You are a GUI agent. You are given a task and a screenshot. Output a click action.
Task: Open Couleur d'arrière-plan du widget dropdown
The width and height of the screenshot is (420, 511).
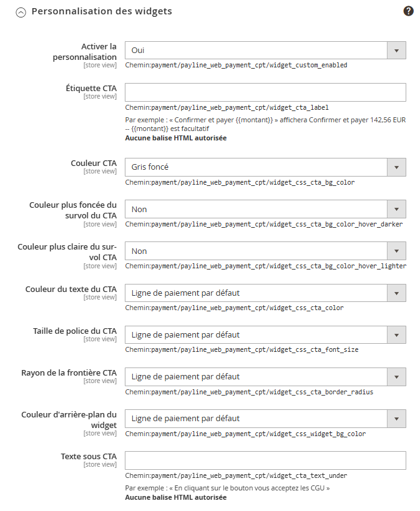click(x=265, y=418)
